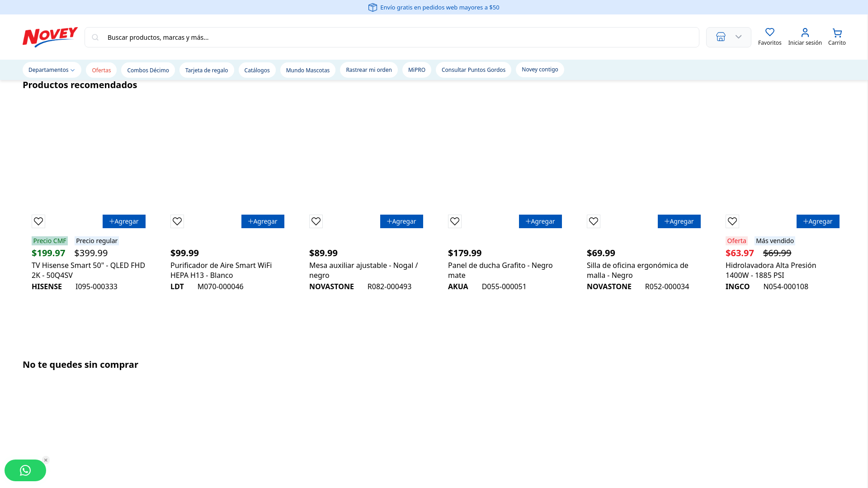
Task: Open the MiPRO link
Action: [417, 70]
